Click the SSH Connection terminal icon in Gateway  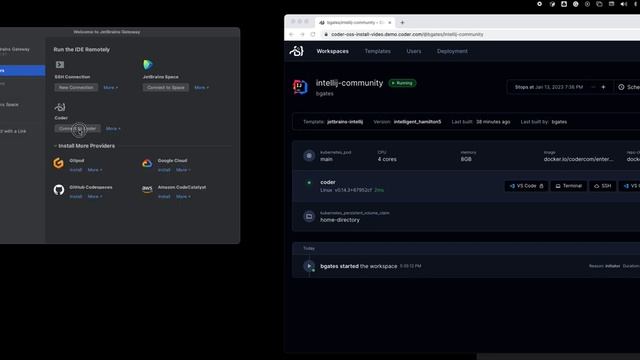(60, 64)
